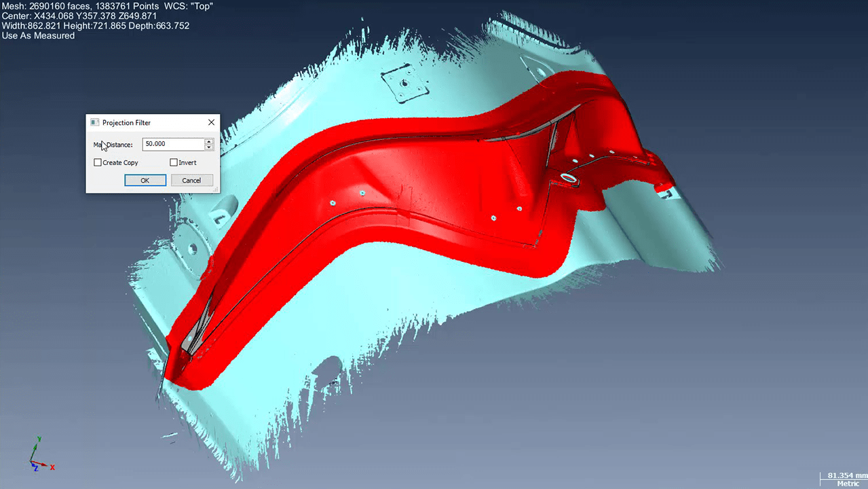
Task: Confirm the filter with OK
Action: pos(145,180)
